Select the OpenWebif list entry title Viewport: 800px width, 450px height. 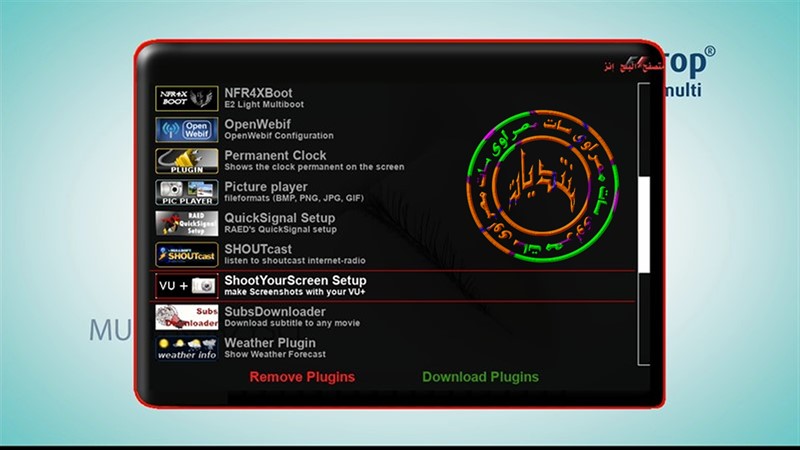(257, 124)
